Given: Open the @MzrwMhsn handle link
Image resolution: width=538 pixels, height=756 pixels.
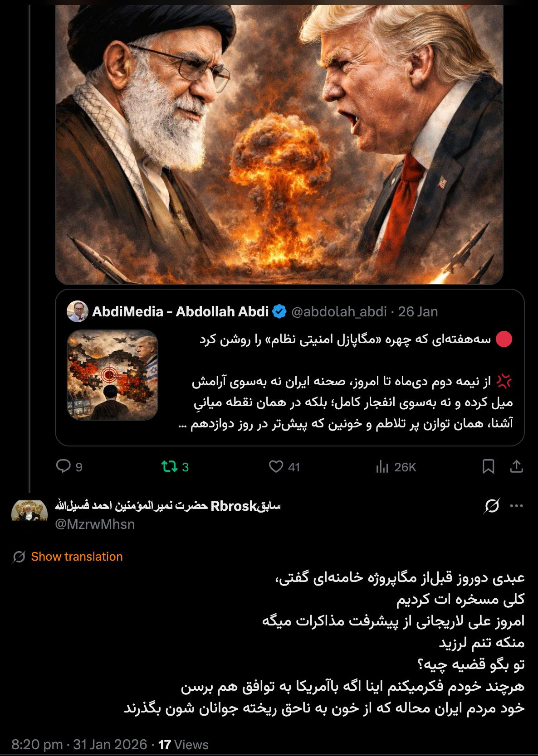Looking at the screenshot, I should pos(95,524).
